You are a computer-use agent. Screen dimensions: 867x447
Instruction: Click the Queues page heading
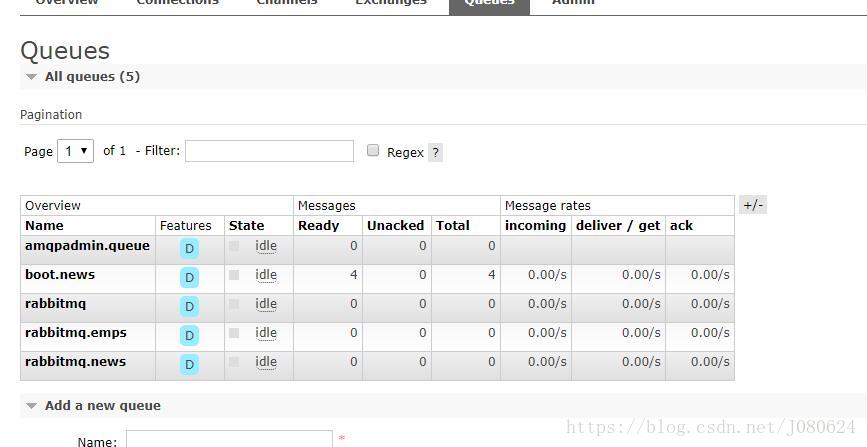65,51
